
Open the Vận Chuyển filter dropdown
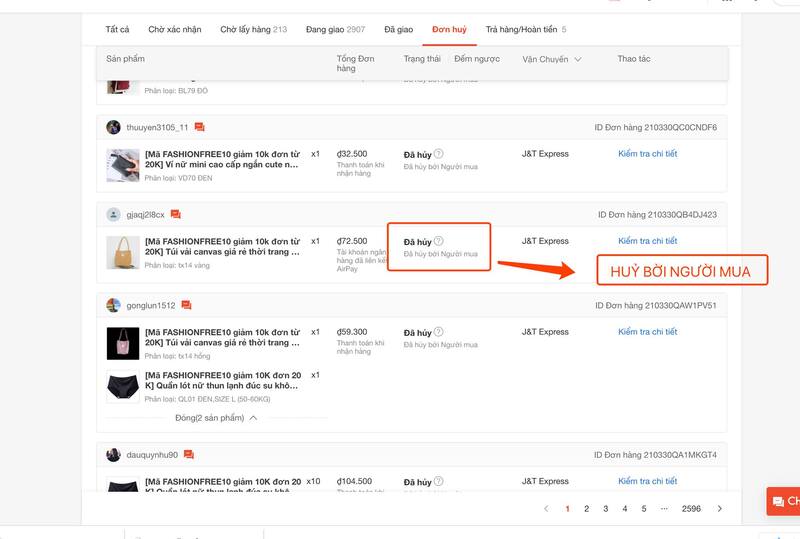coord(551,60)
